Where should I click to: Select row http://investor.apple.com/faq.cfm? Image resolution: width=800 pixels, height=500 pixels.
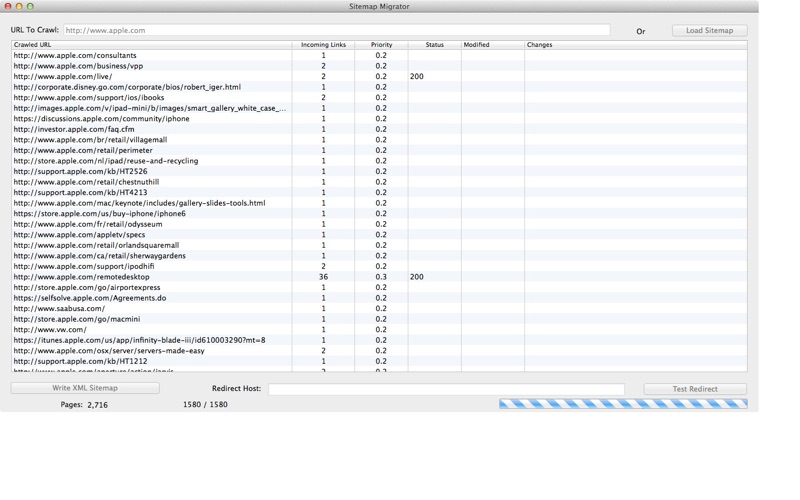pyautogui.click(x=379, y=129)
